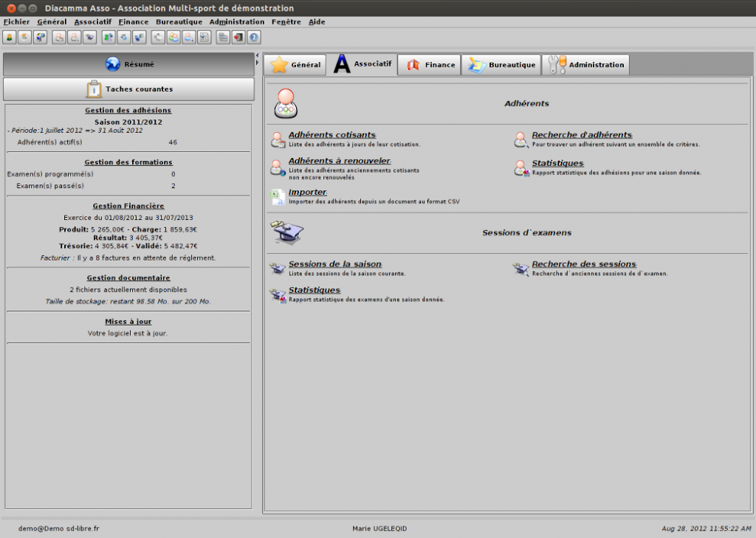This screenshot has width=756, height=538.
Task: Click the date and time in status bar
Action: [x=707, y=529]
